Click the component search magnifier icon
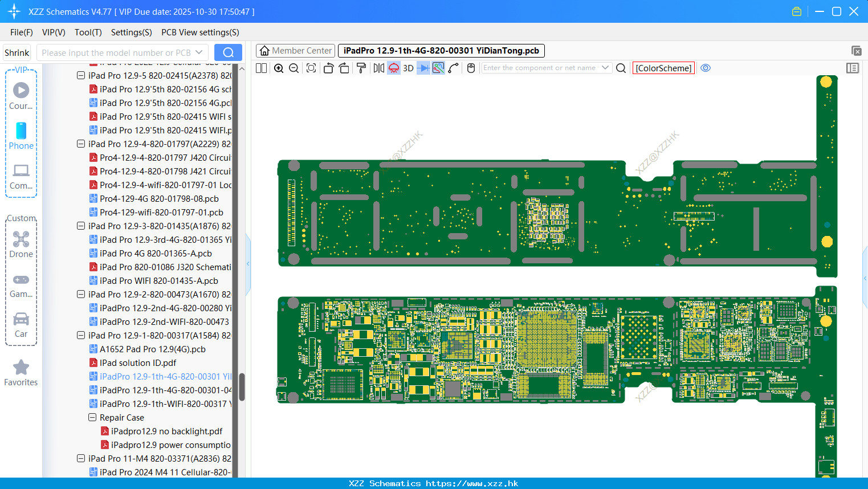Image resolution: width=868 pixels, height=489 pixels. pos(621,68)
